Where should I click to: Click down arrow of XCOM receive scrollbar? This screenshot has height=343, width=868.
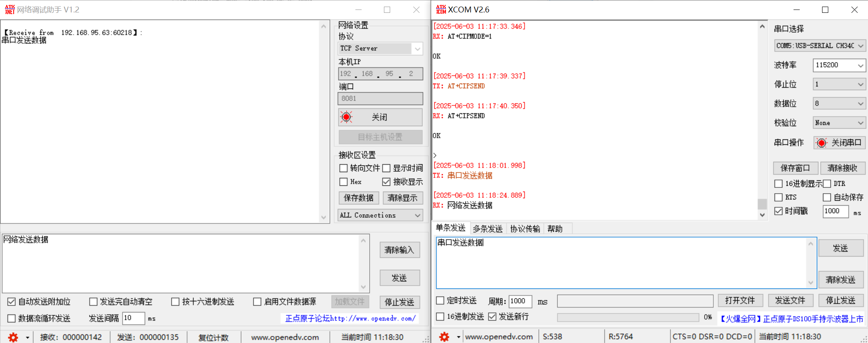point(762,215)
